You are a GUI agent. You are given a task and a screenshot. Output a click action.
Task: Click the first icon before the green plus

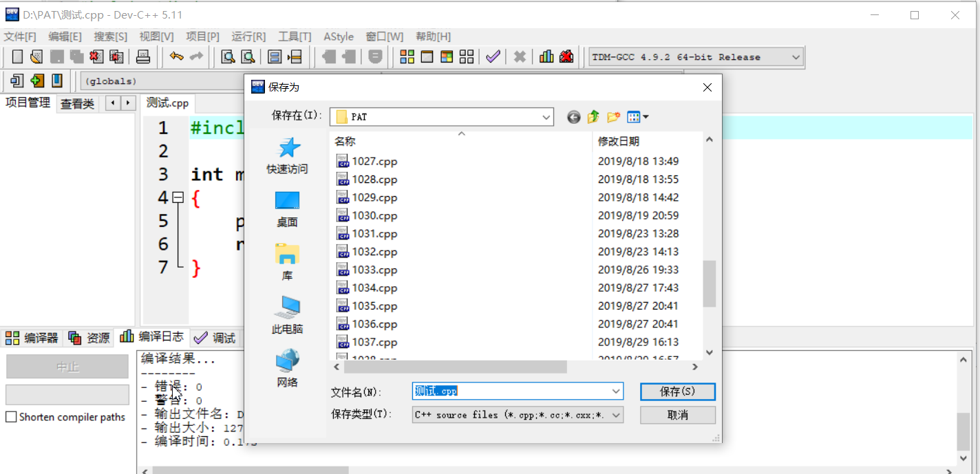point(17,80)
